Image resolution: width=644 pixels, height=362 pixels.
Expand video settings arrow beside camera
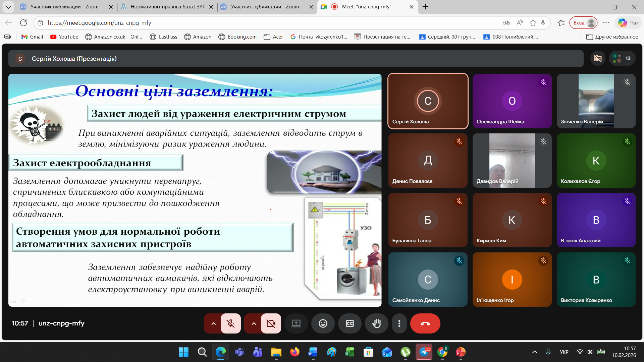coord(254,323)
